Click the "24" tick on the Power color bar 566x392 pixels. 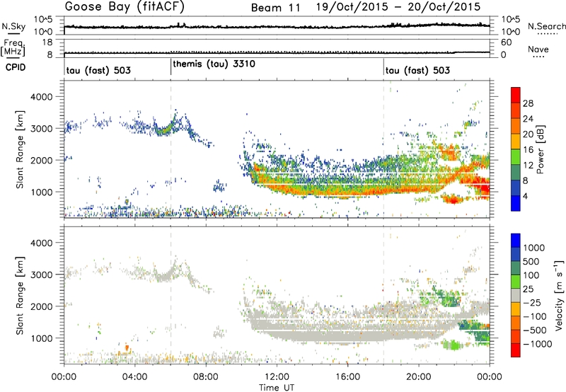click(x=528, y=119)
